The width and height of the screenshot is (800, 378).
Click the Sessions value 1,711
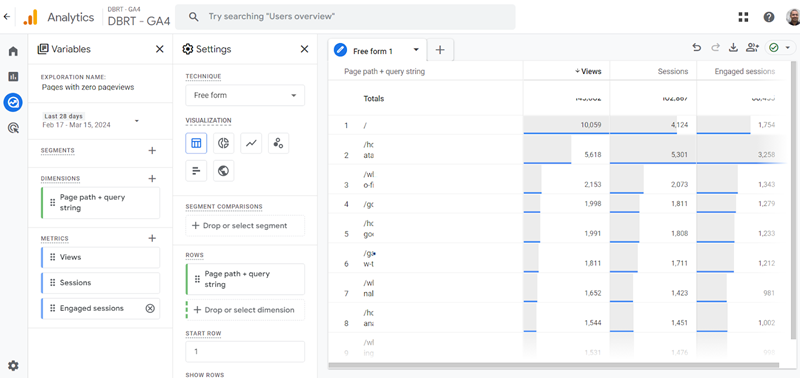680,263
